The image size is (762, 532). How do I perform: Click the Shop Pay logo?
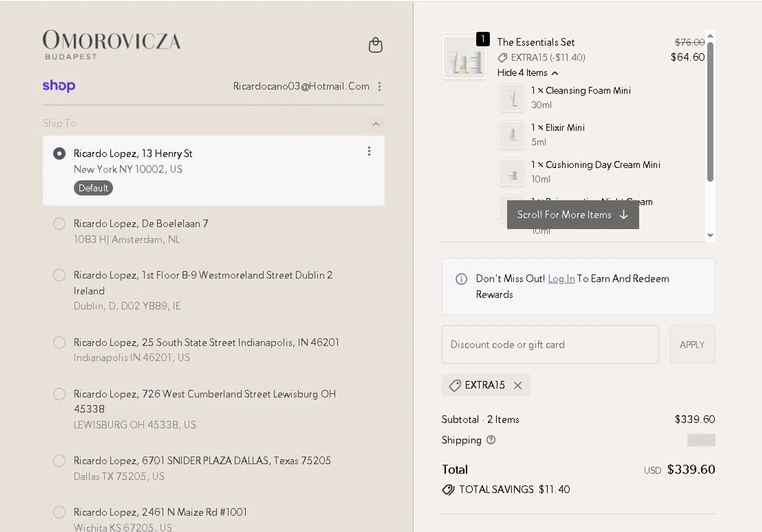click(x=59, y=86)
